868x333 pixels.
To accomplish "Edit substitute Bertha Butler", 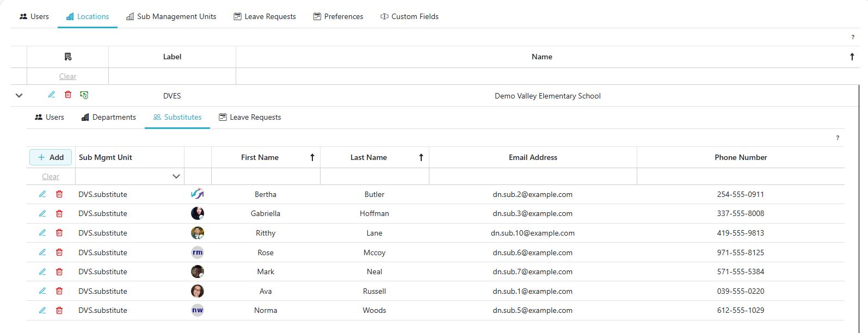I will (42, 194).
